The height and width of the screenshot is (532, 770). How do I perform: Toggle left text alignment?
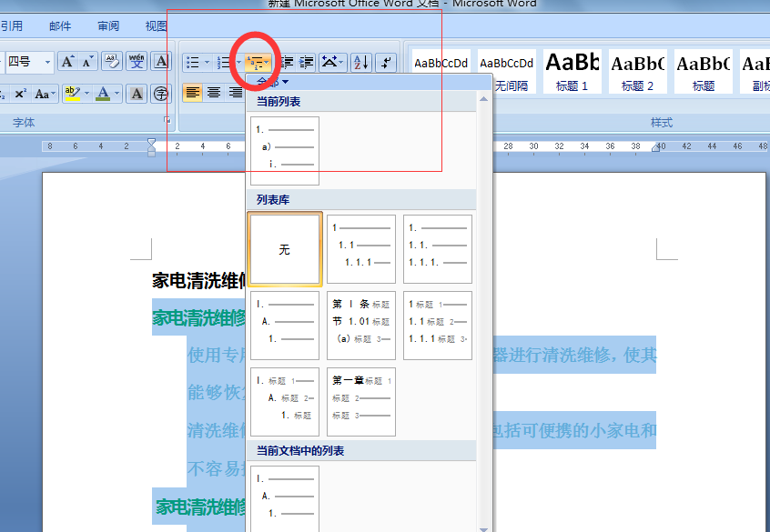click(x=191, y=92)
